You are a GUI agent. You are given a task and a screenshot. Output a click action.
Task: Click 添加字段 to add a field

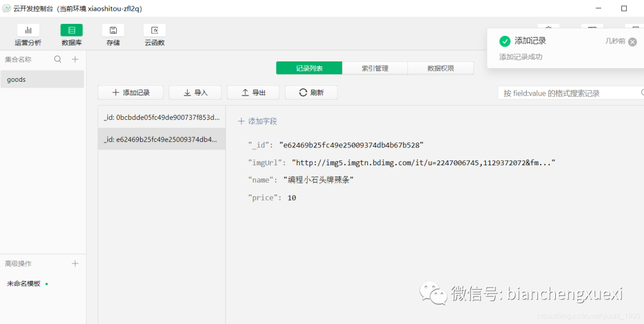258,121
